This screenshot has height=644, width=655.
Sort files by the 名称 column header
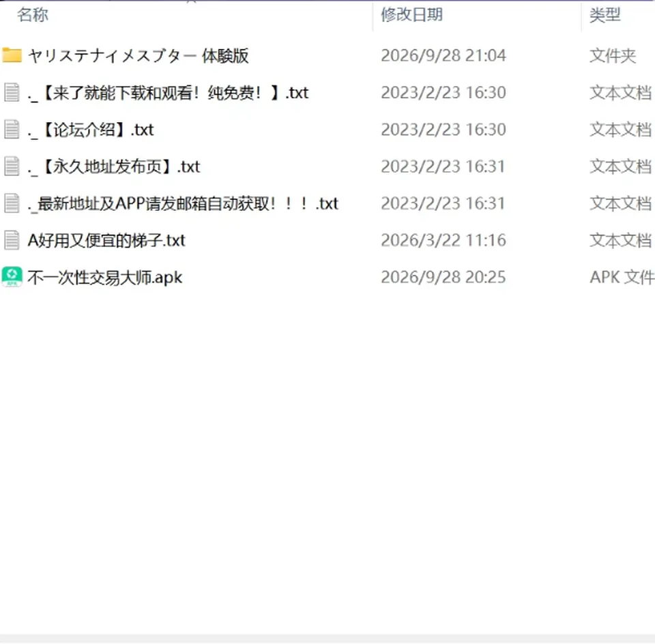coord(33,14)
